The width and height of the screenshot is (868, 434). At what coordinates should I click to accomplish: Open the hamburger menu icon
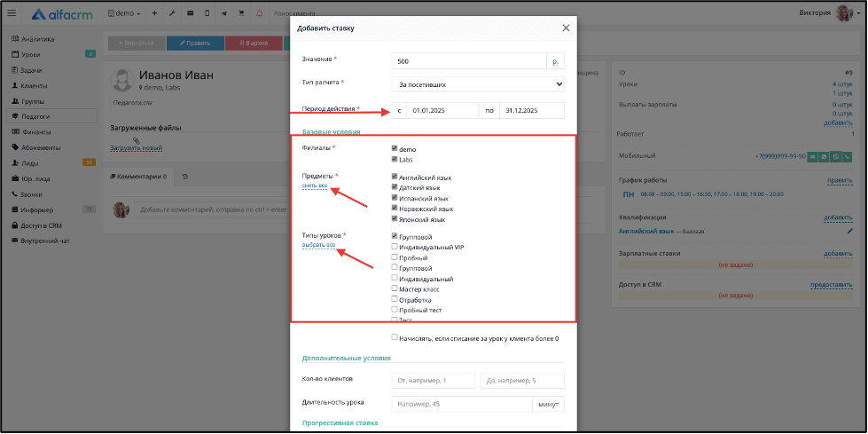[12, 12]
